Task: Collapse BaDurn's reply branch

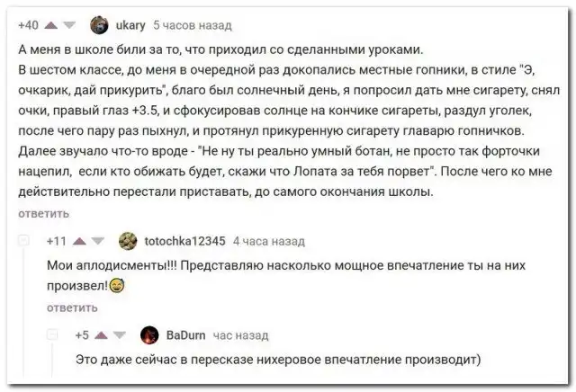Action: 53,335
